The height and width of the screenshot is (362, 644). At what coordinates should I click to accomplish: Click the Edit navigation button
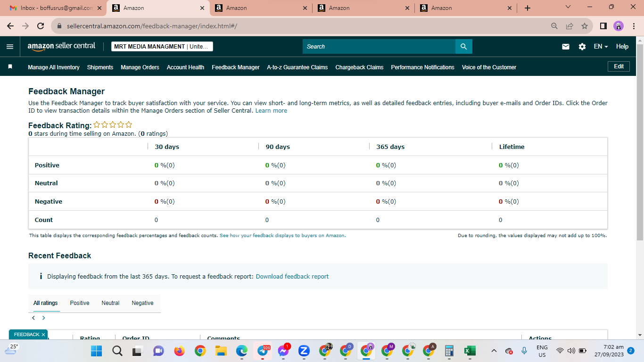pos(619,66)
